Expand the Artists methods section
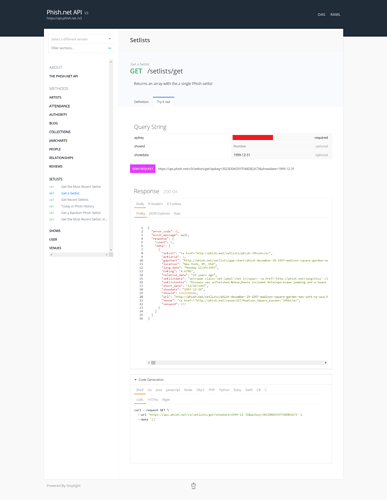The height and width of the screenshot is (500, 387). tap(55, 97)
